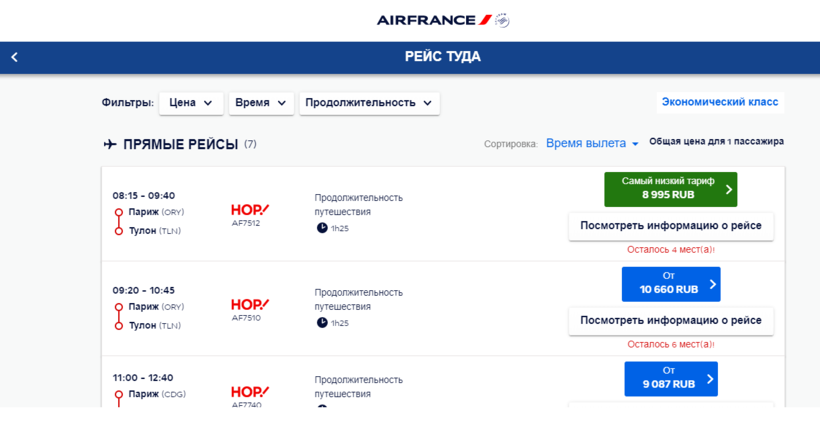Click the Рейс туда header title
Image resolution: width=820 pixels, height=422 pixels.
[x=442, y=57]
